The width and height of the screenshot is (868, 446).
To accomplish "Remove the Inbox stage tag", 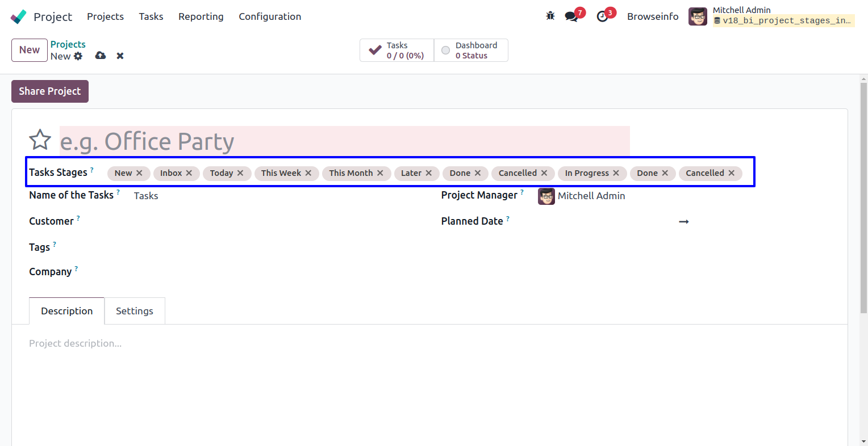I will [x=189, y=173].
